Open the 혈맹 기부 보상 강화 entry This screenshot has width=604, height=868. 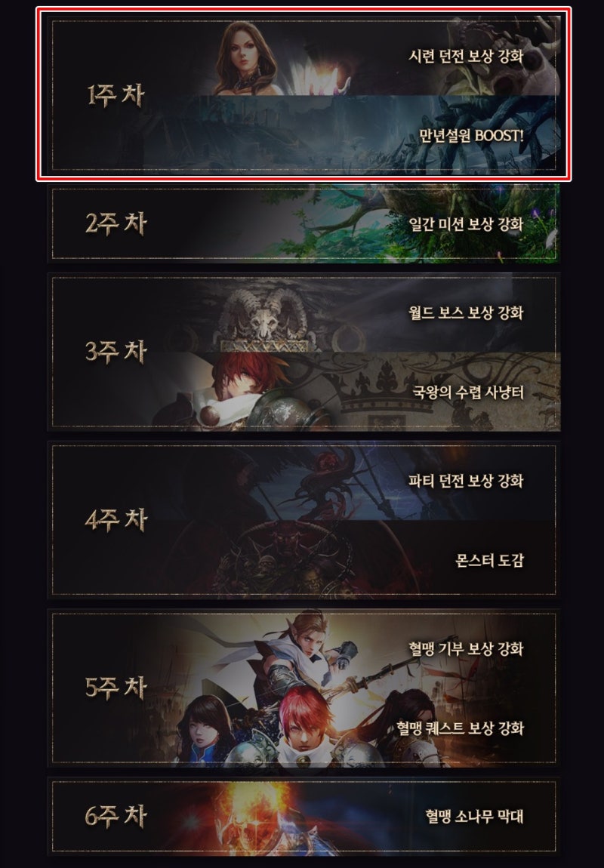point(466,649)
